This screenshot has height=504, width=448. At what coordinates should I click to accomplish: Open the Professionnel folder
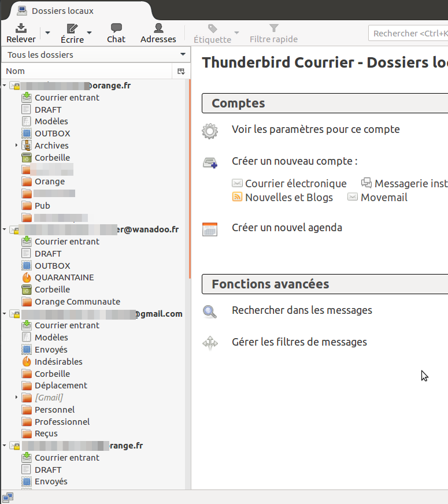click(x=62, y=422)
